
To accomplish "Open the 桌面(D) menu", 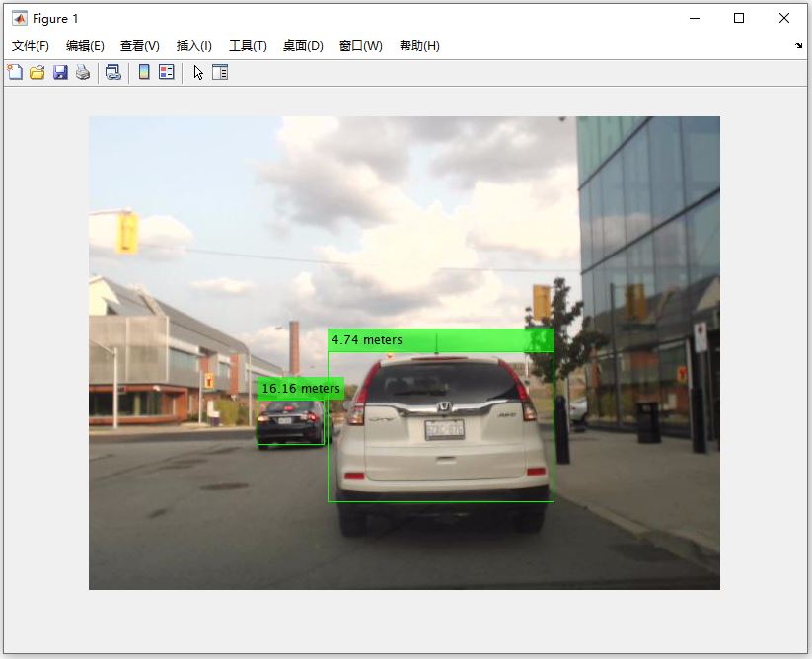I will [x=303, y=46].
